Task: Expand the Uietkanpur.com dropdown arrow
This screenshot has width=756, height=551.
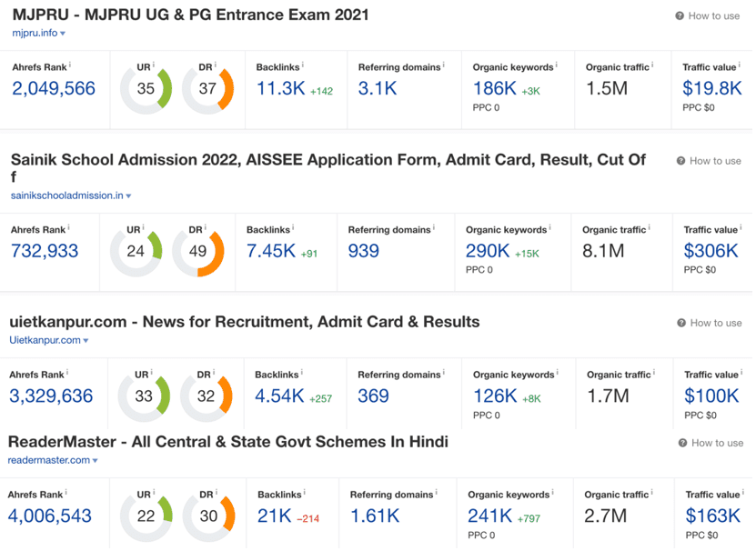Action: point(86,341)
